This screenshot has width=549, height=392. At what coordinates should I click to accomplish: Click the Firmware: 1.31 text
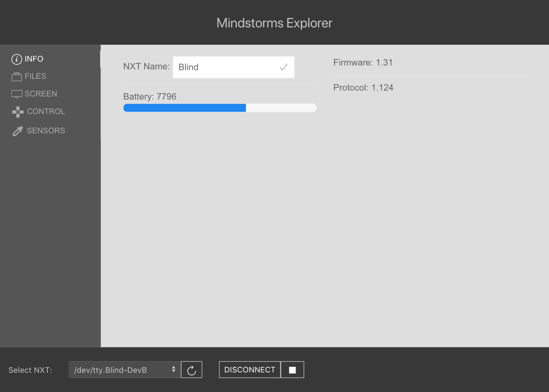363,62
